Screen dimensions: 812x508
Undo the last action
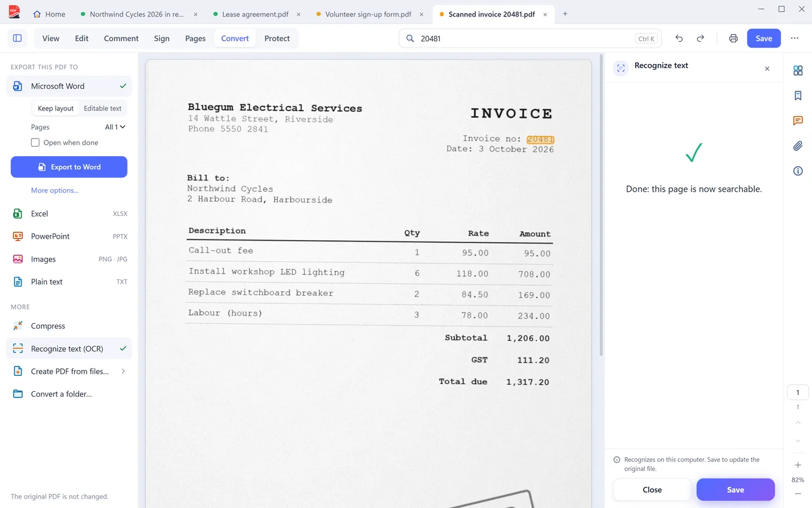point(679,38)
